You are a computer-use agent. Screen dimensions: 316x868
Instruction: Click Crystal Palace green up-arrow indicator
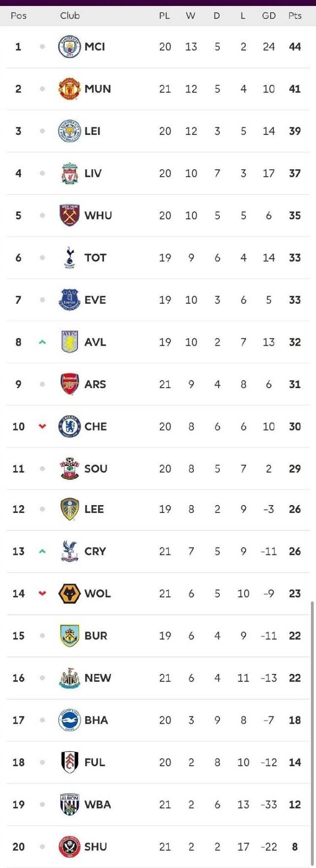click(x=42, y=551)
